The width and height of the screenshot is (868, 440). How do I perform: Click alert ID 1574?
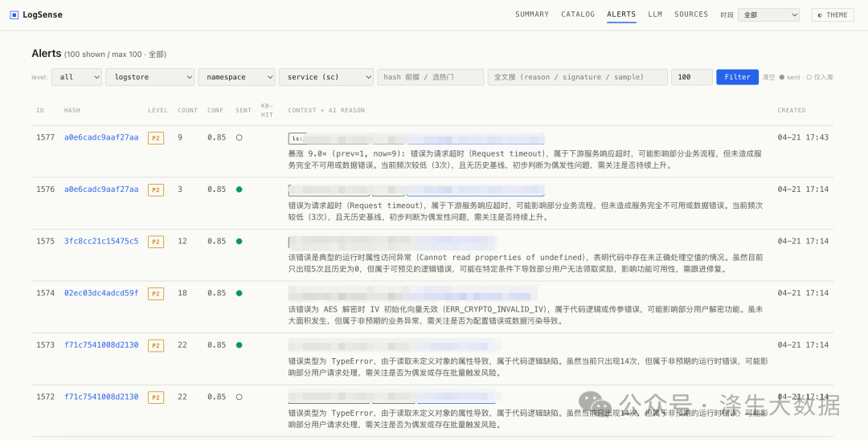click(45, 293)
